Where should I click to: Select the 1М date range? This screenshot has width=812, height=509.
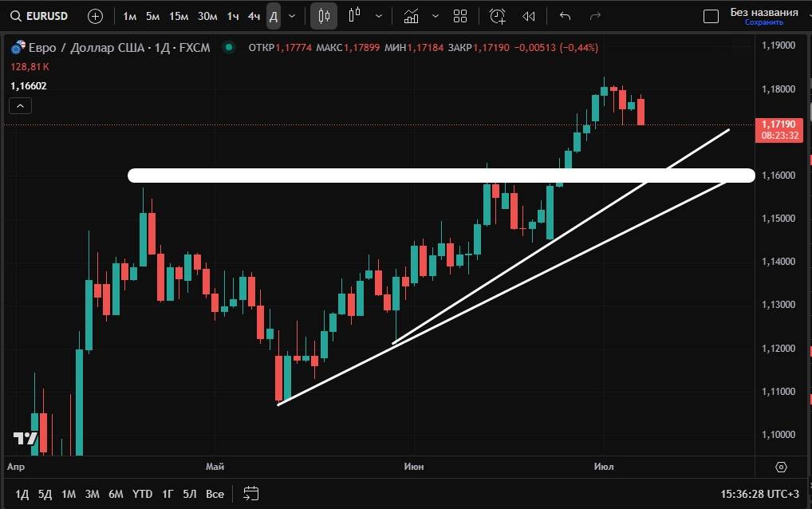pyautogui.click(x=69, y=494)
